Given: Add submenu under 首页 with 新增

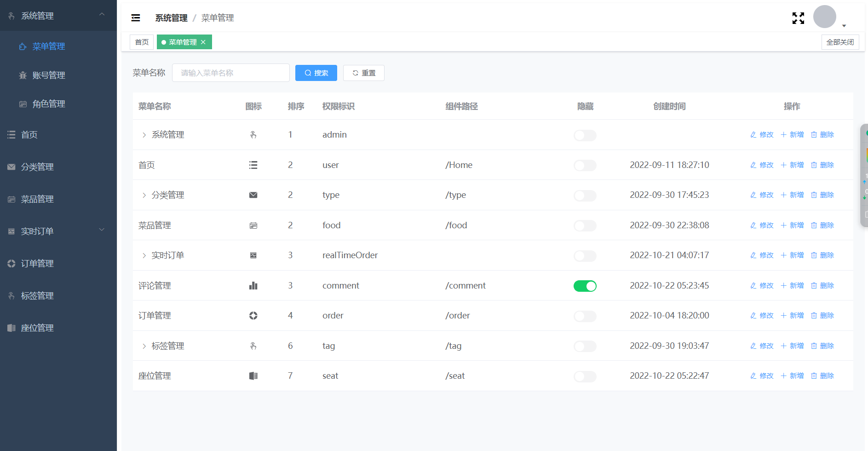Looking at the screenshot, I should click(x=792, y=165).
